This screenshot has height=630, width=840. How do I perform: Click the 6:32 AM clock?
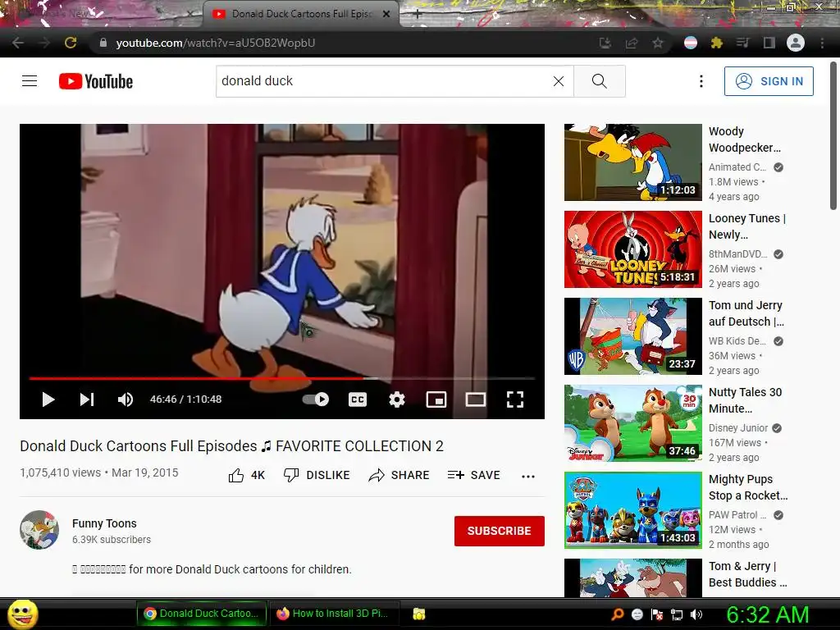[x=768, y=615]
